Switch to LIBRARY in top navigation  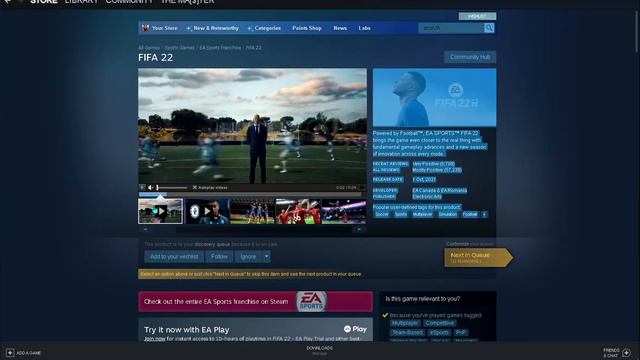(81, 2)
